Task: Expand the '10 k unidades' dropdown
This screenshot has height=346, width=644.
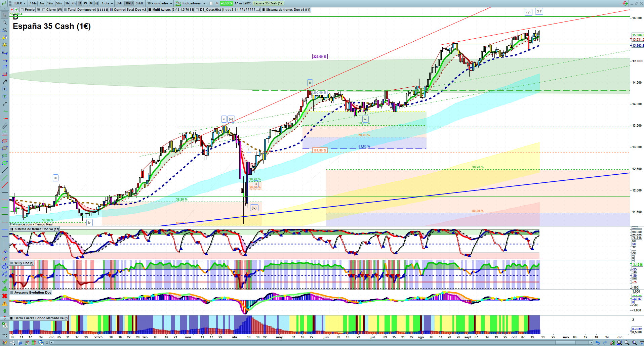Action: [x=159, y=3]
